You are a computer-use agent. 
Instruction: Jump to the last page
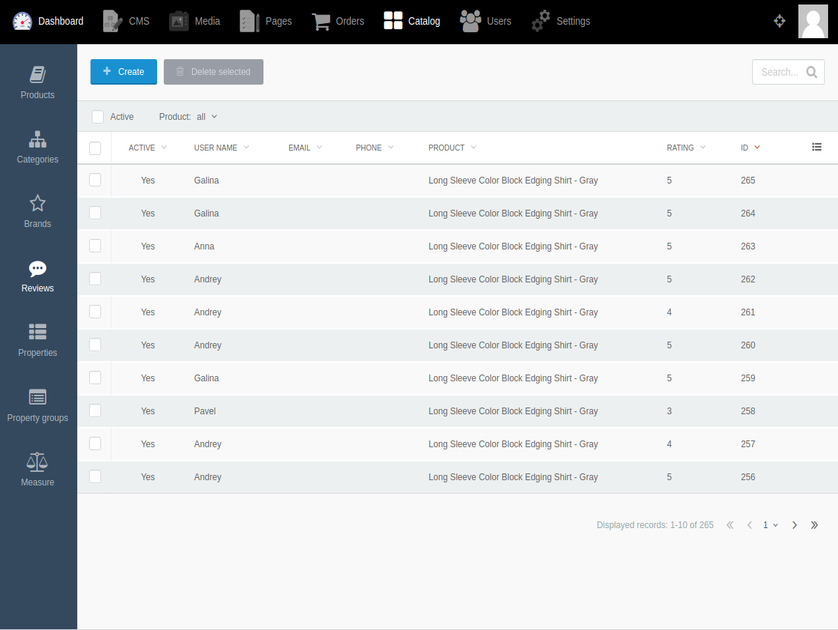(x=814, y=525)
